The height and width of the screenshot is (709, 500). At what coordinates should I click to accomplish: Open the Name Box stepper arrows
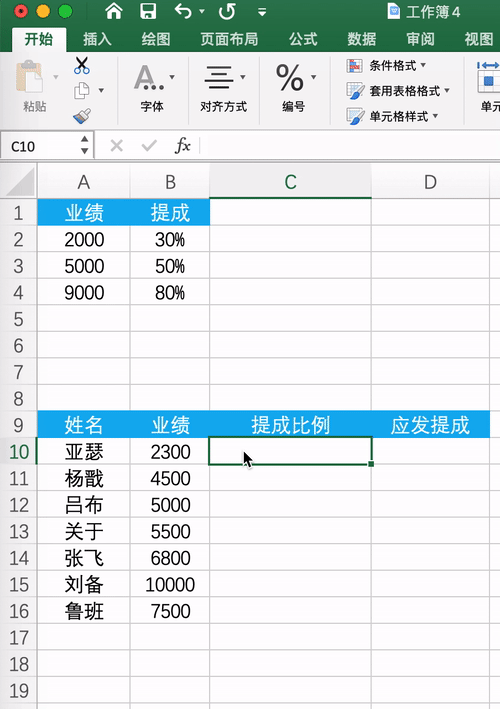point(85,145)
